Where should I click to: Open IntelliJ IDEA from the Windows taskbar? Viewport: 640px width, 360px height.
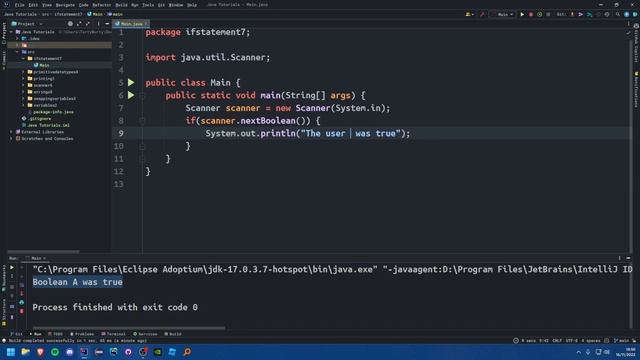84,352
